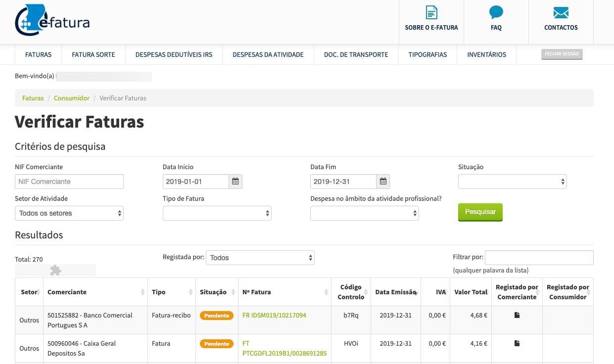Focus the NIF Comerciante input field
Viewport: 614px width, 364px height.
(x=69, y=182)
